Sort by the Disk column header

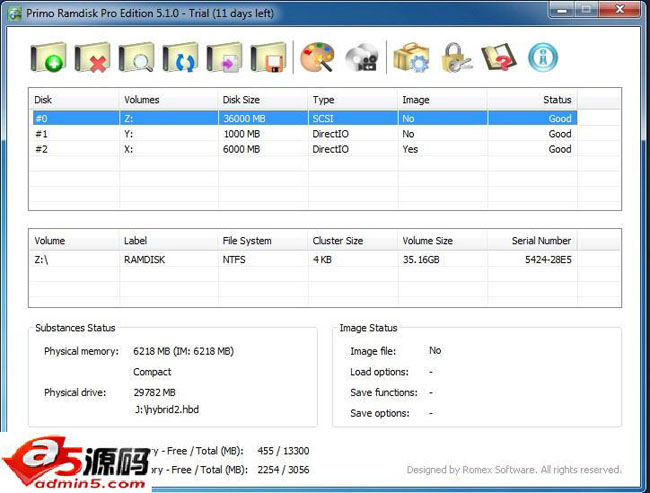pyautogui.click(x=75, y=100)
